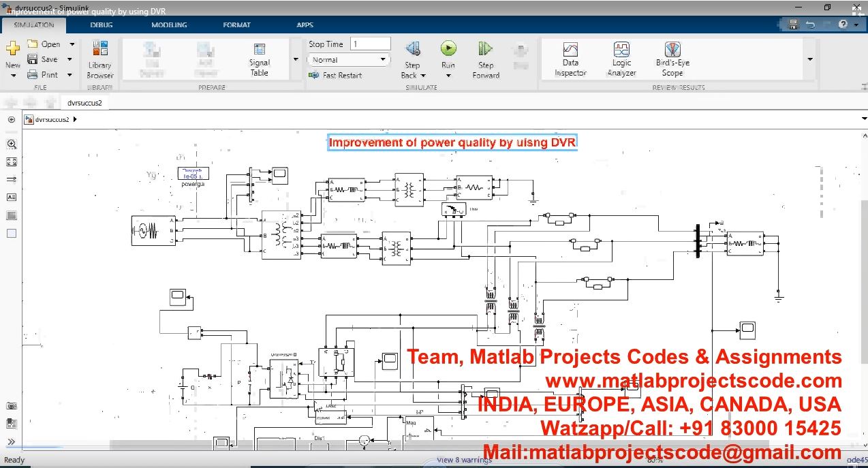
Task: Click the Zoom tool in left palette
Action: click(12, 144)
